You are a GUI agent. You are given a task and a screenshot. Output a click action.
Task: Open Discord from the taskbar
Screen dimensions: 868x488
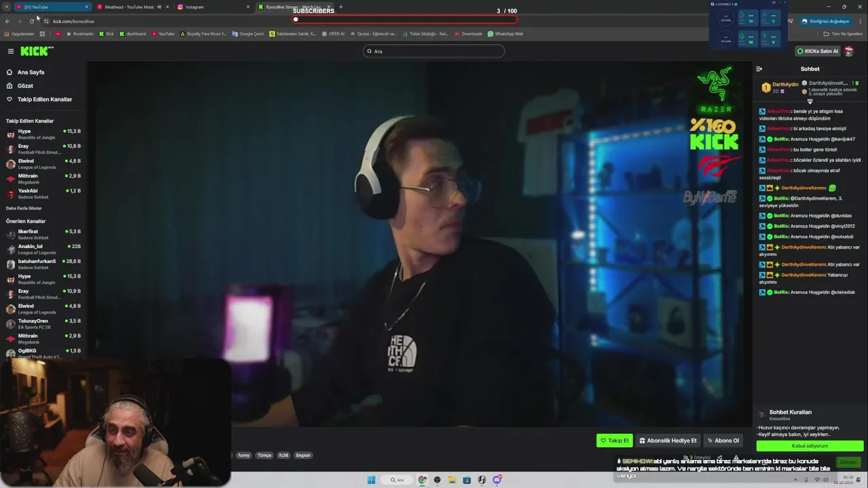497,480
